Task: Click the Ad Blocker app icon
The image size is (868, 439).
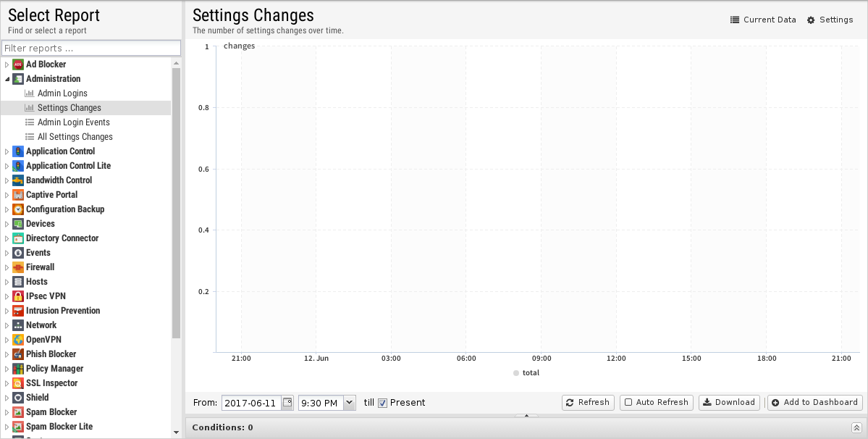Action: (17, 64)
